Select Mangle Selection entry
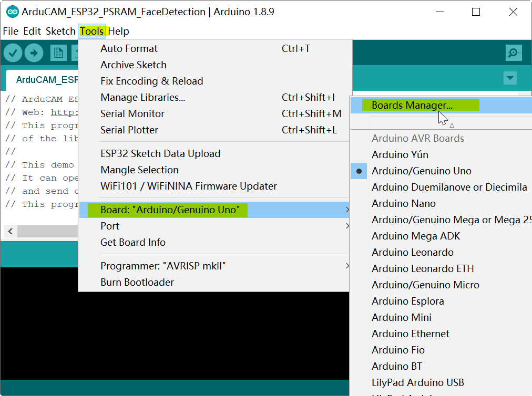 click(214, 170)
